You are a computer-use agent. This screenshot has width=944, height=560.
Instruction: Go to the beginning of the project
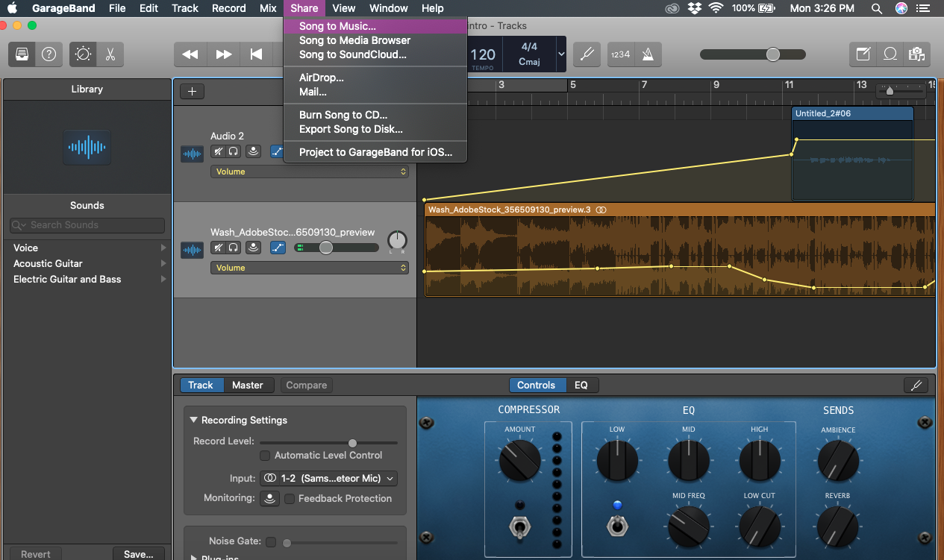click(256, 54)
